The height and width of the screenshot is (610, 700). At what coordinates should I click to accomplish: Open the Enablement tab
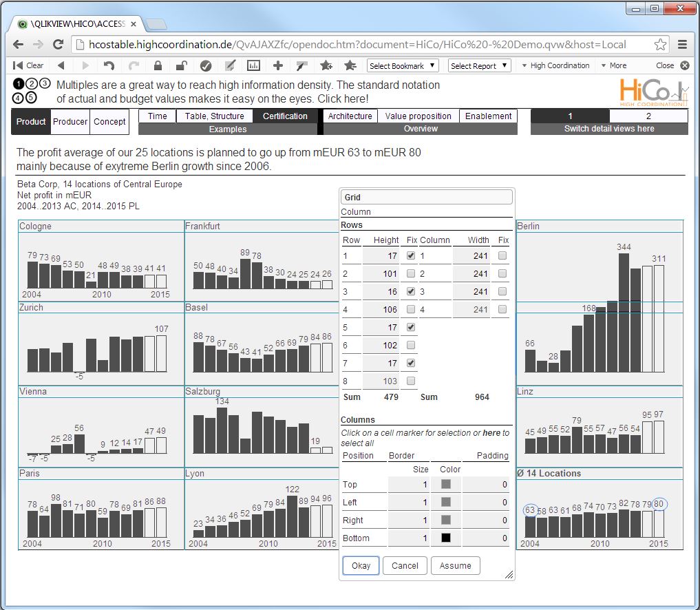tap(488, 116)
